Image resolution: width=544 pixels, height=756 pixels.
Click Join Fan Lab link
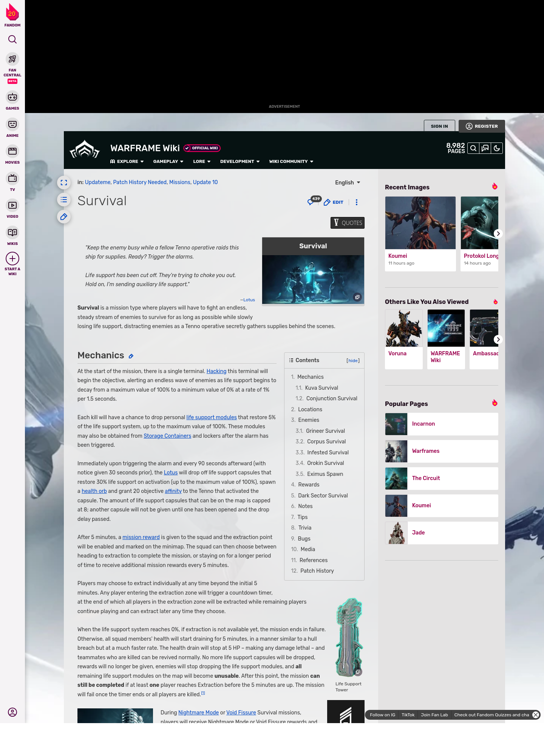click(434, 715)
